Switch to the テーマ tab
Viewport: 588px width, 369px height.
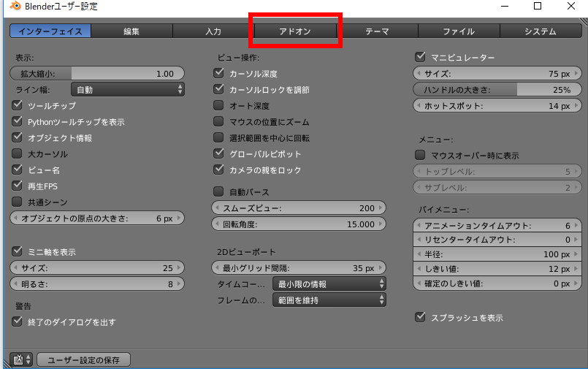(377, 31)
